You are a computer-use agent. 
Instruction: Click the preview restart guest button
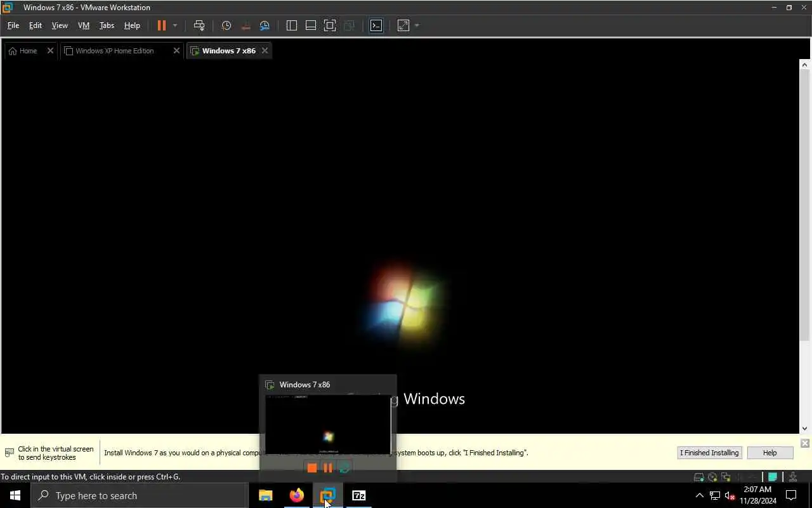[x=344, y=468]
